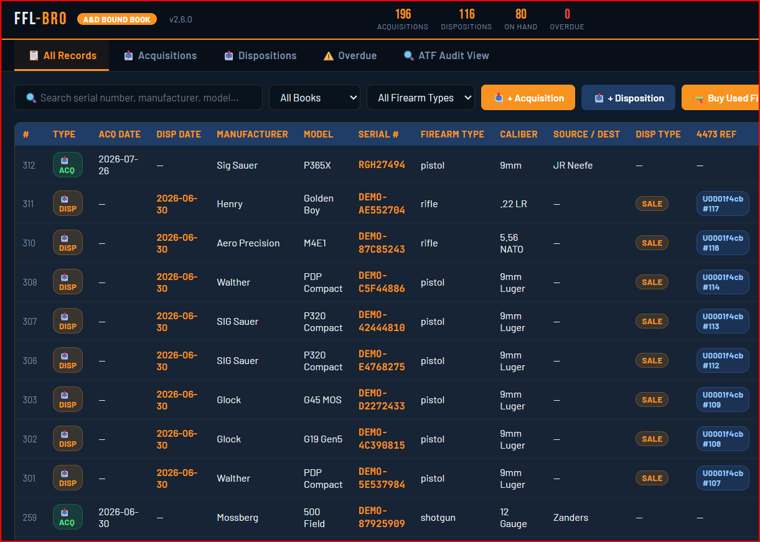Click the 196 Acquisitions counter
This screenshot has height=542, width=760.
403,19
